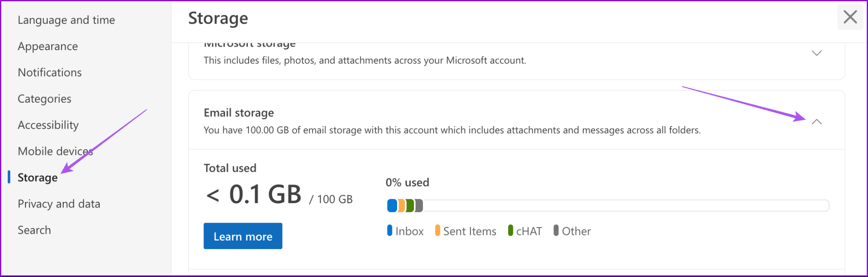Switch to Appearance settings
This screenshot has width=868, height=277.
point(47,46)
